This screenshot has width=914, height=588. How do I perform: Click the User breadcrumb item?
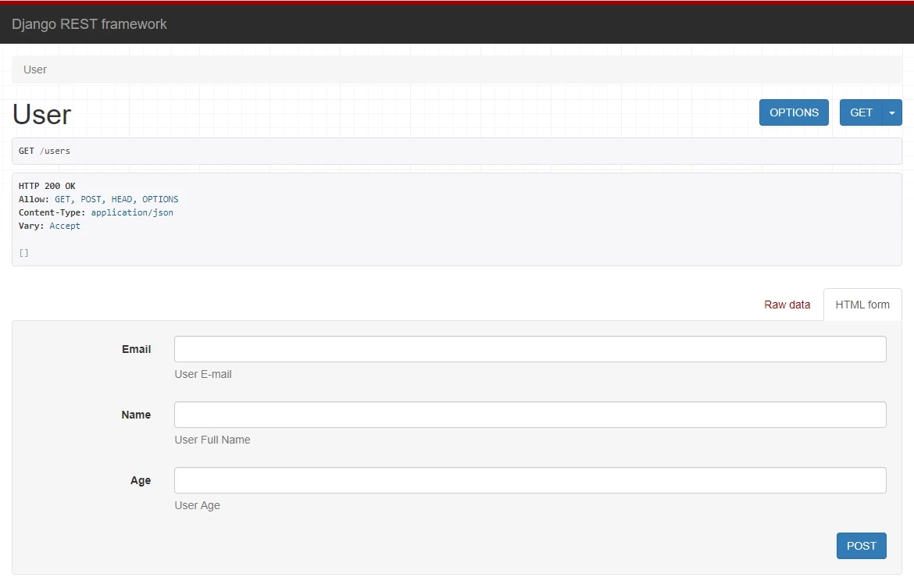coord(35,69)
